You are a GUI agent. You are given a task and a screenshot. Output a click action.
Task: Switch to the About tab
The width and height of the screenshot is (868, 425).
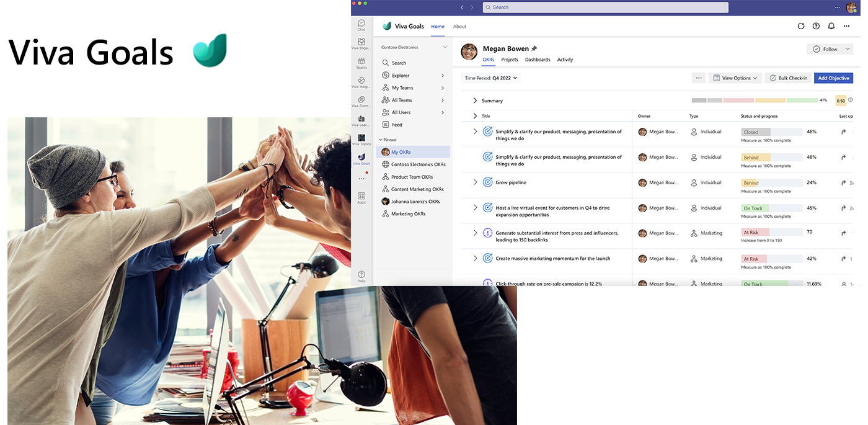459,27
